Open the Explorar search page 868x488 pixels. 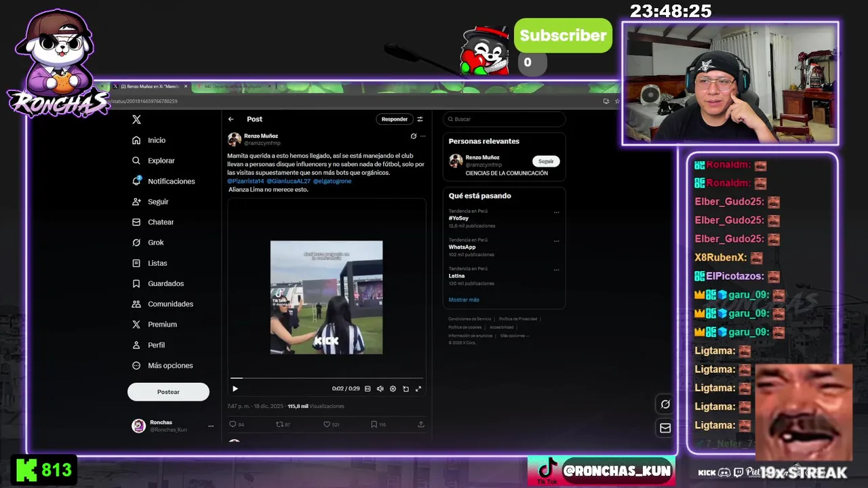pos(153,161)
